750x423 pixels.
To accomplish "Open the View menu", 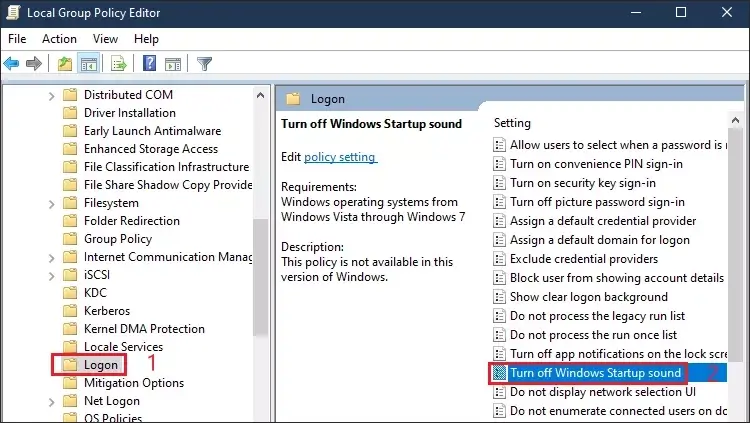I will [105, 39].
